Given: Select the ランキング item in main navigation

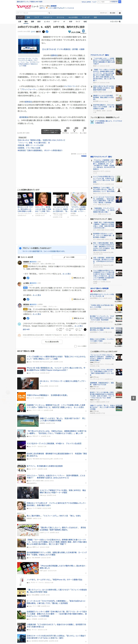Looking at the screenshot, I should coord(86,17).
